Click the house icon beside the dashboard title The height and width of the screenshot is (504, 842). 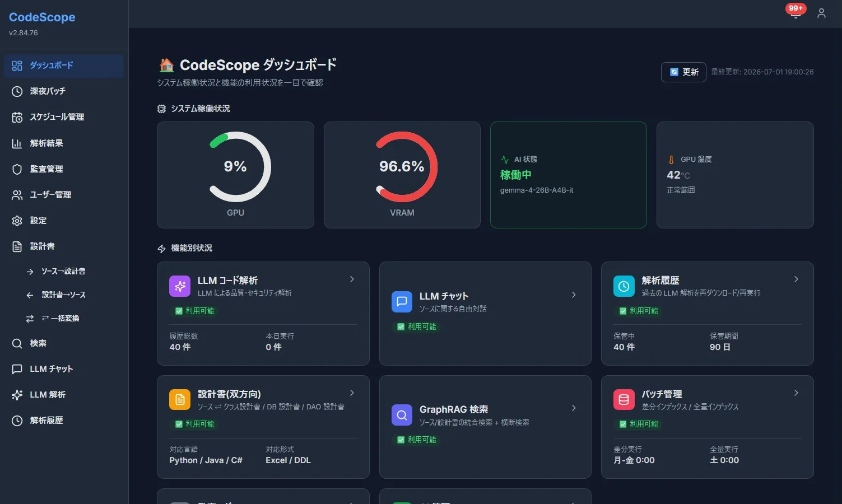pos(166,65)
